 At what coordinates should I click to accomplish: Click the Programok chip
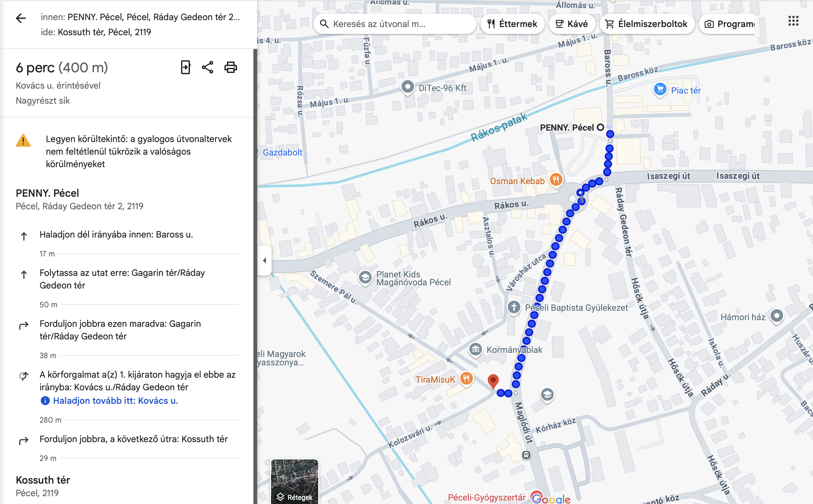click(x=727, y=24)
